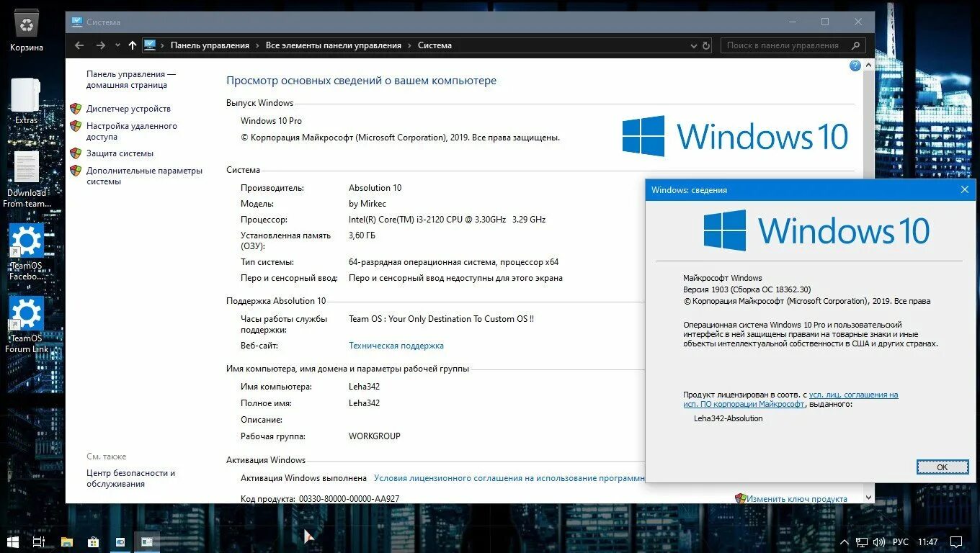
Task: Go back using the navigation arrow
Action: click(79, 45)
